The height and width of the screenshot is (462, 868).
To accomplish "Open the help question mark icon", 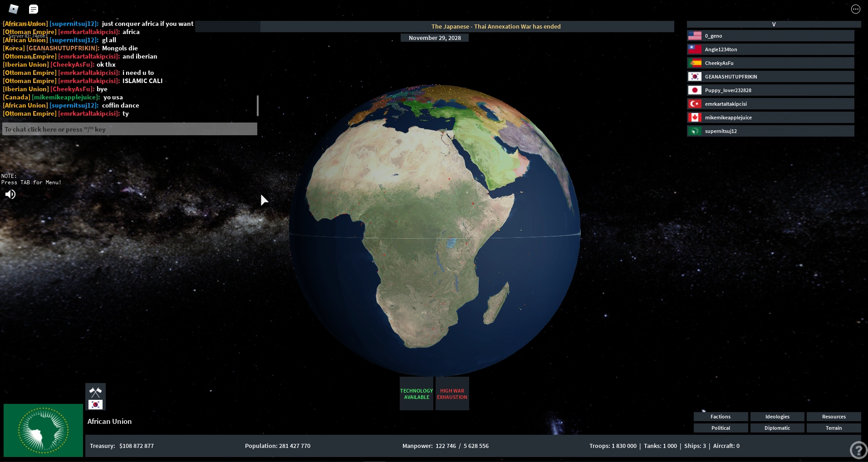I will (858, 450).
